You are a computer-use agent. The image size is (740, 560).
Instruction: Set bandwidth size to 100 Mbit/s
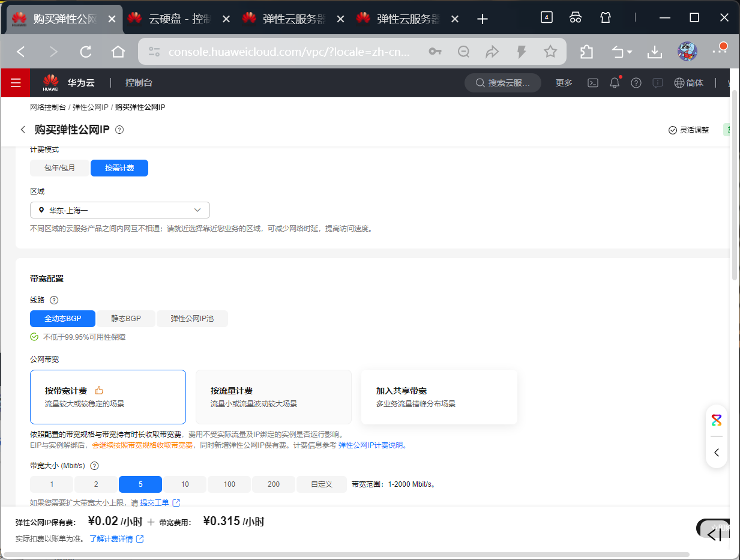point(229,484)
